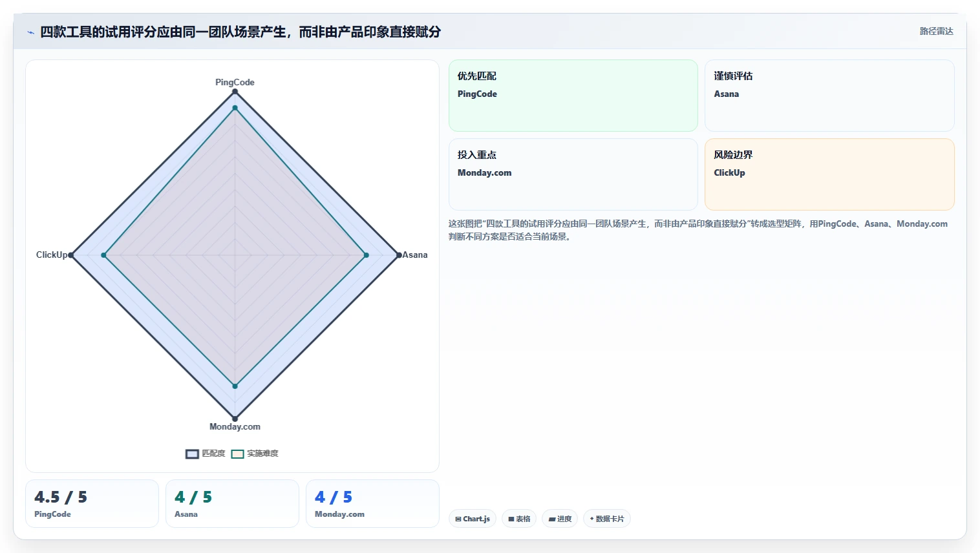Click the 实施难度 data point on ClickUp axis
The image size is (980, 553).
[x=103, y=255]
